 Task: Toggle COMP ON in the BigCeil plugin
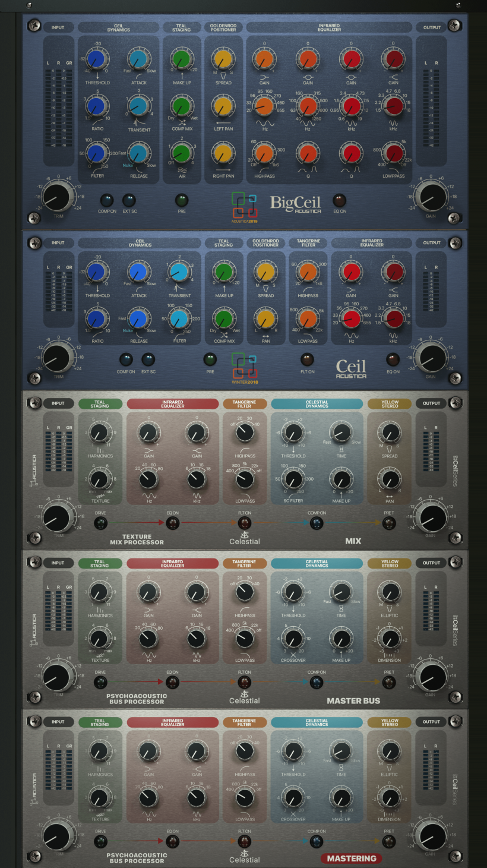coord(107,200)
